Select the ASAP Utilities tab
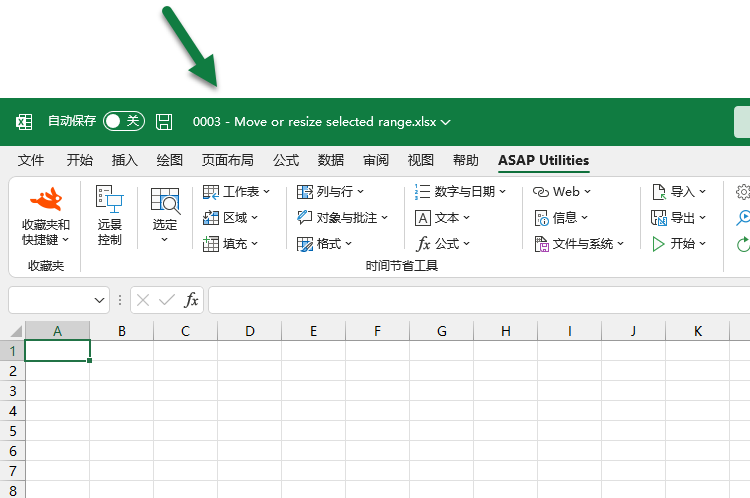The height and width of the screenshot is (498, 750). tap(543, 160)
